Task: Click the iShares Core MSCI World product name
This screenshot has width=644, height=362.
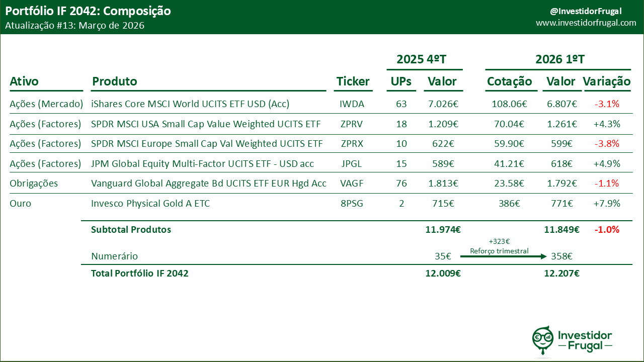Action: pos(190,104)
